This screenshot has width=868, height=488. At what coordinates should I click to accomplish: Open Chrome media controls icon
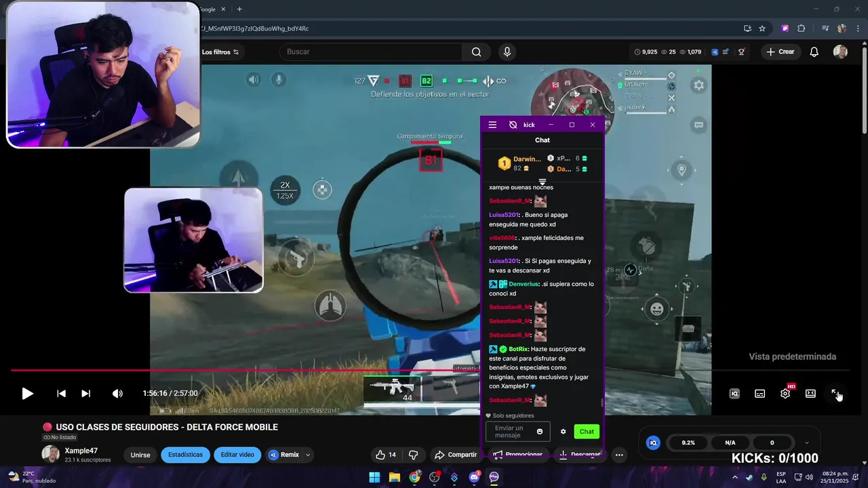[825, 28]
